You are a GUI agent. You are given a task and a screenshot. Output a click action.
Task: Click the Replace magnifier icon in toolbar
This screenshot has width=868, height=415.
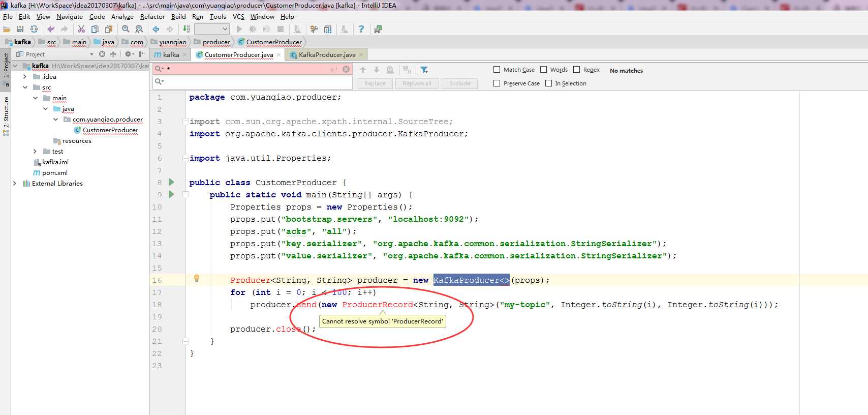click(x=139, y=29)
